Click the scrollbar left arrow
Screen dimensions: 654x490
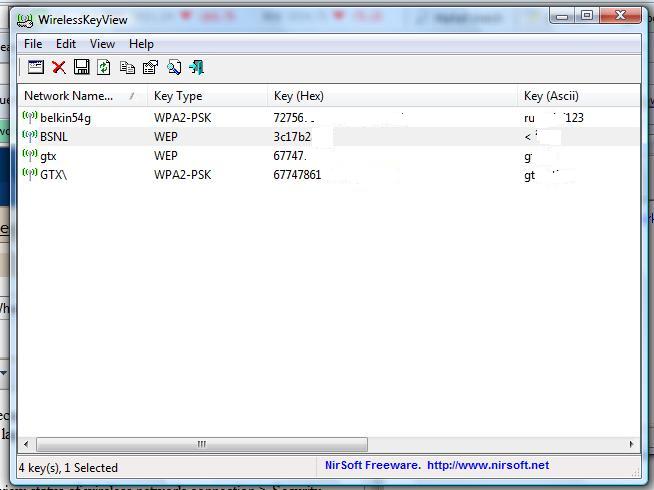click(x=26, y=444)
